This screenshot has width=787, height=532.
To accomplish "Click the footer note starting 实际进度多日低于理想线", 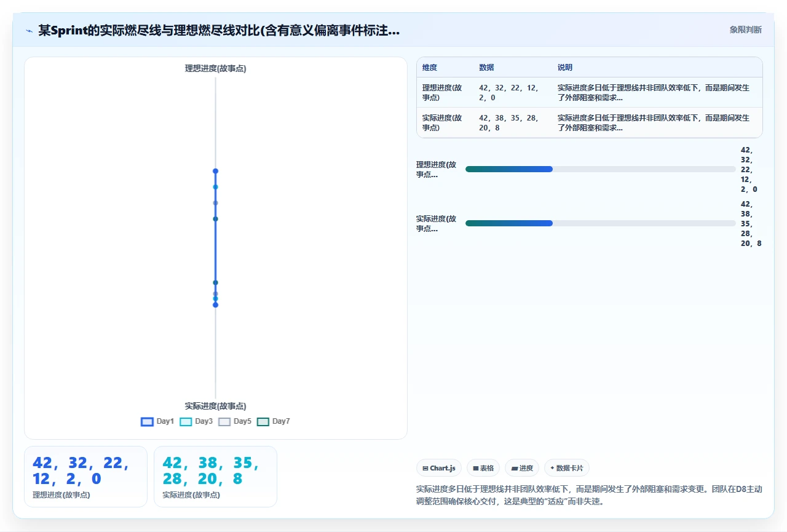I will [x=590, y=495].
